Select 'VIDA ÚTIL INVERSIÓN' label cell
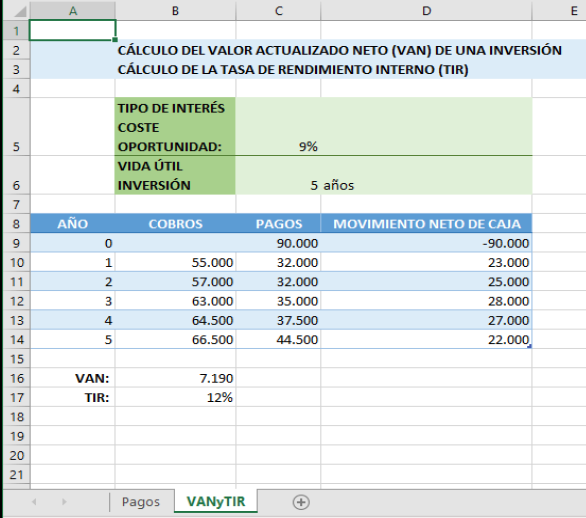586x518 pixels. (175, 175)
